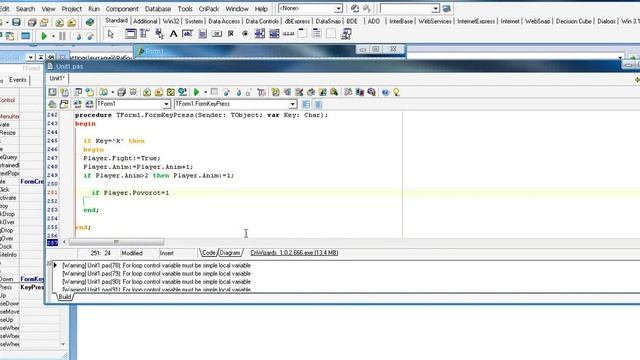Open the <None> desktop layout dropdown
Viewport: 640px width, 360px height.
pos(339,9)
